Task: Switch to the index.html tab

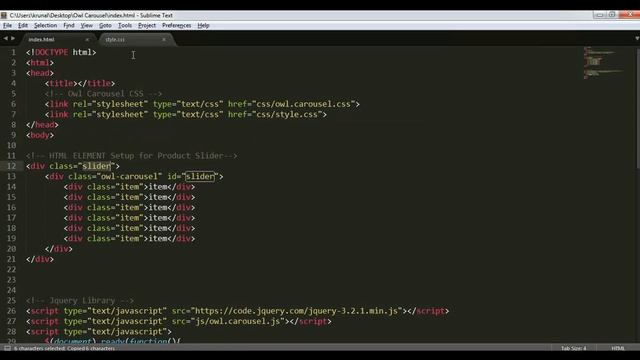Action: tap(41, 40)
